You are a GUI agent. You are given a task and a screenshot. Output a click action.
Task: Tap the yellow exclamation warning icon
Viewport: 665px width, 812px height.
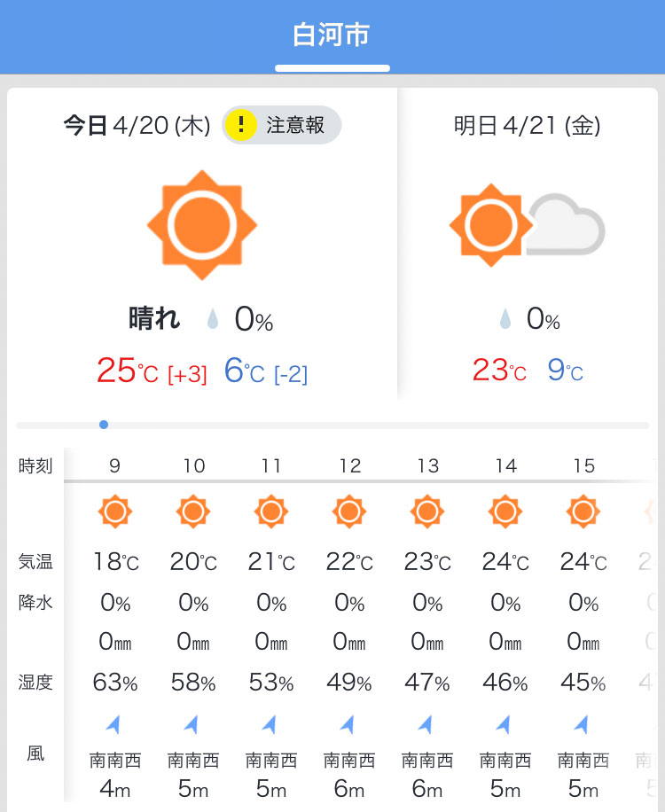click(x=241, y=125)
